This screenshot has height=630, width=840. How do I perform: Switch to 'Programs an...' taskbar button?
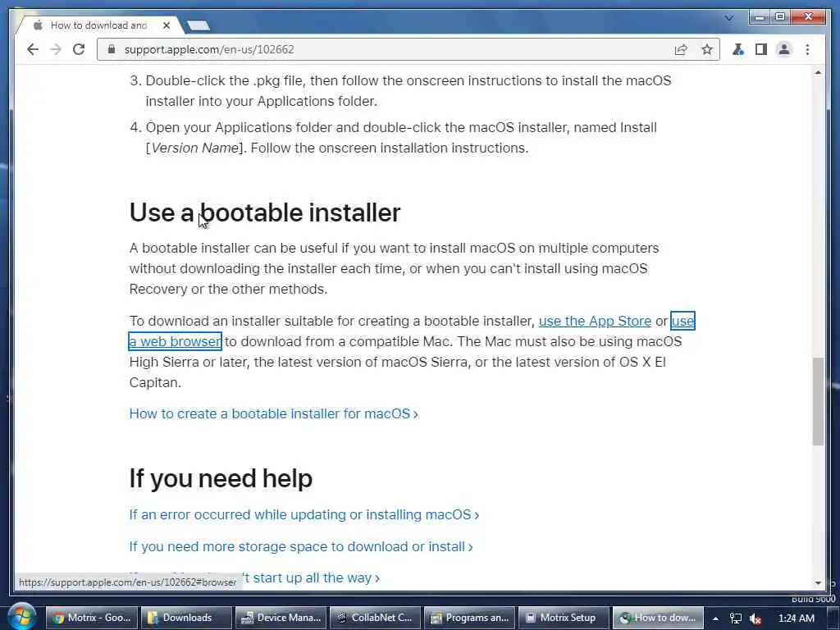(469, 618)
